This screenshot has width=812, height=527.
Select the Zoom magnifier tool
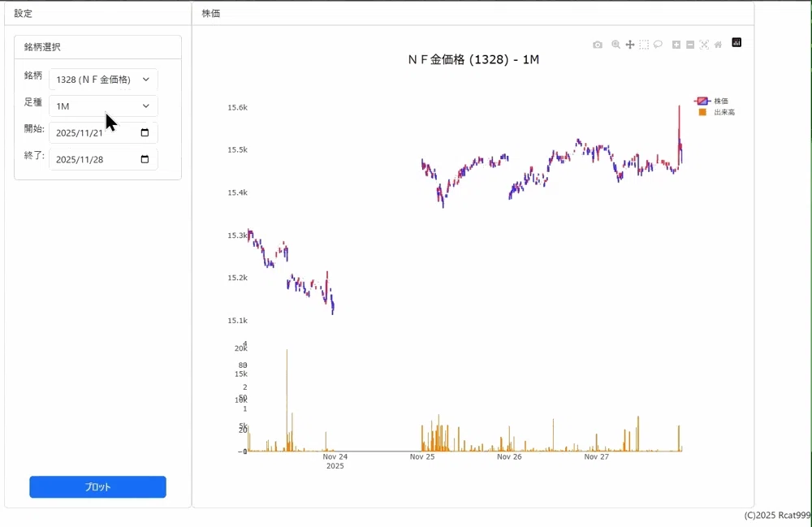tap(615, 45)
